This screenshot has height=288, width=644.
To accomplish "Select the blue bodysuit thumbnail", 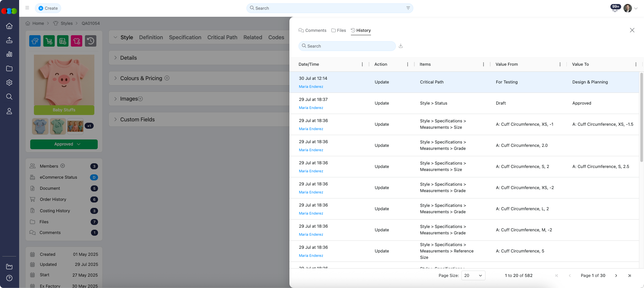I will point(40,126).
